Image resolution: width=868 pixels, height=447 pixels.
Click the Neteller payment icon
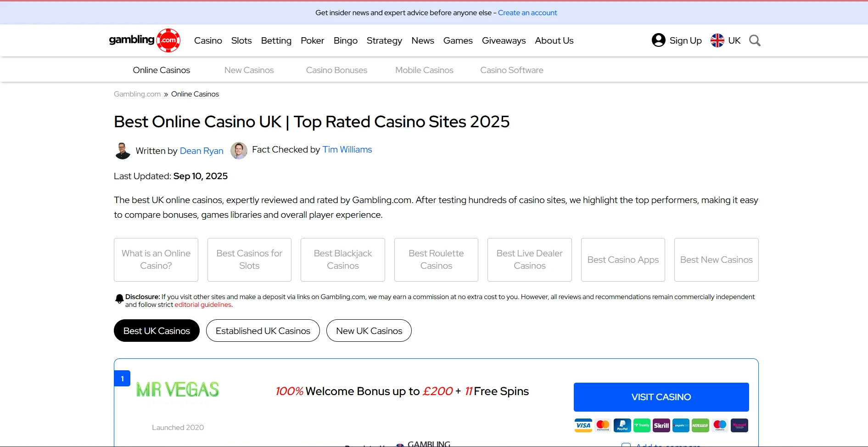point(700,425)
